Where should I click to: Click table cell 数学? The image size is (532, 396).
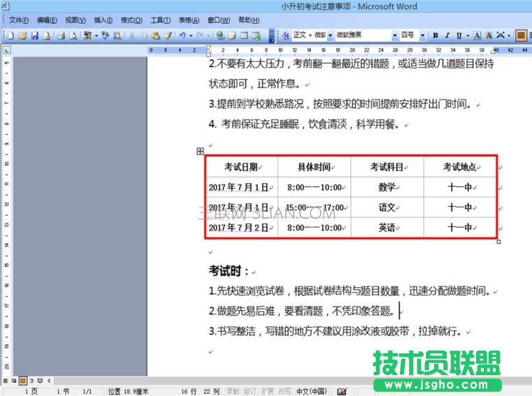point(387,187)
